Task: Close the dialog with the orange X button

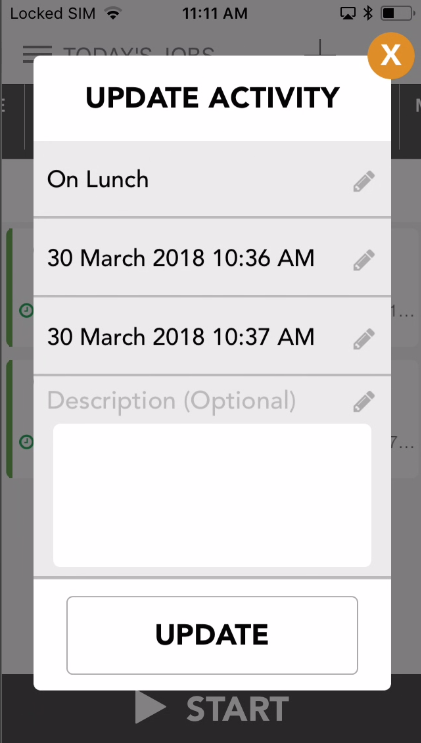Action: [x=391, y=55]
